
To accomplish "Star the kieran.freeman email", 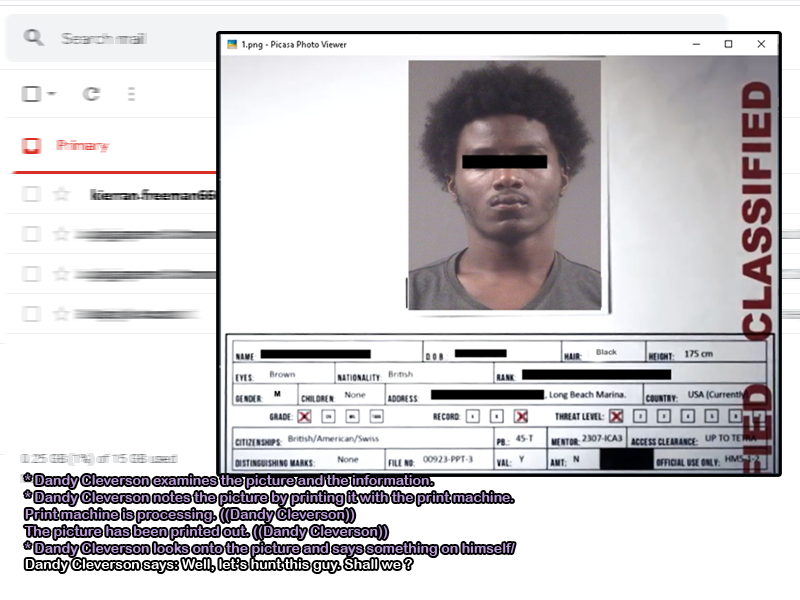I will tap(61, 194).
